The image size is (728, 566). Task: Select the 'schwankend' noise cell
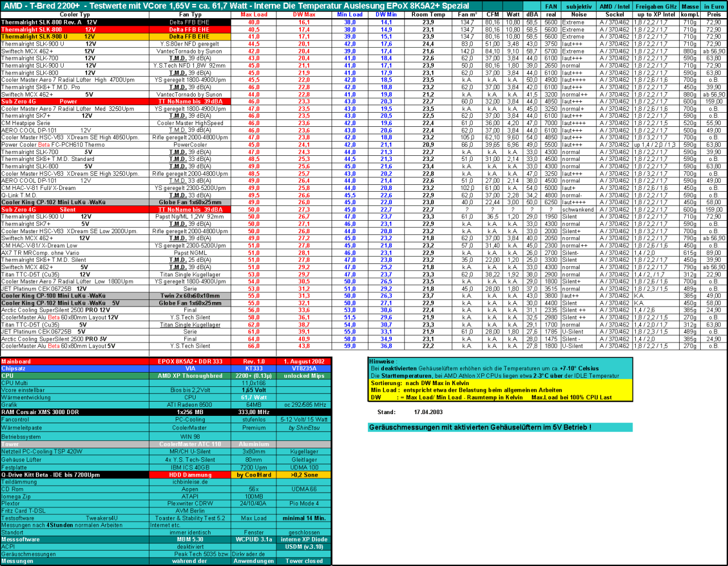click(579, 209)
